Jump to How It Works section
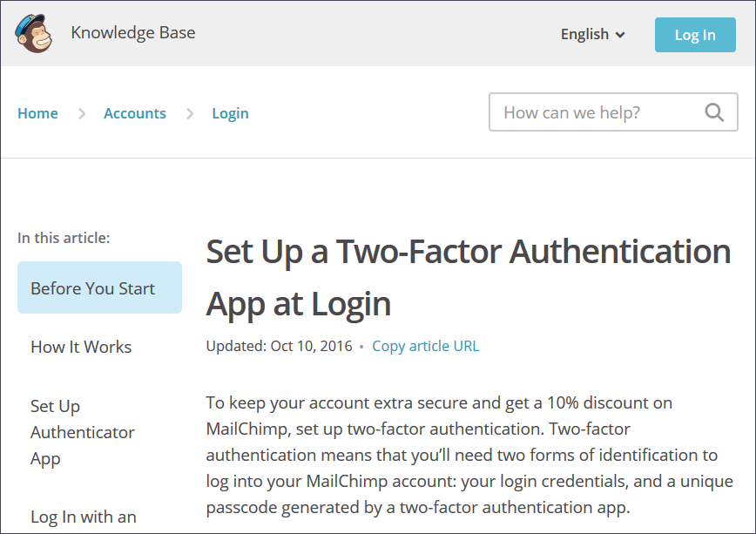The width and height of the screenshot is (756, 534). point(81,347)
